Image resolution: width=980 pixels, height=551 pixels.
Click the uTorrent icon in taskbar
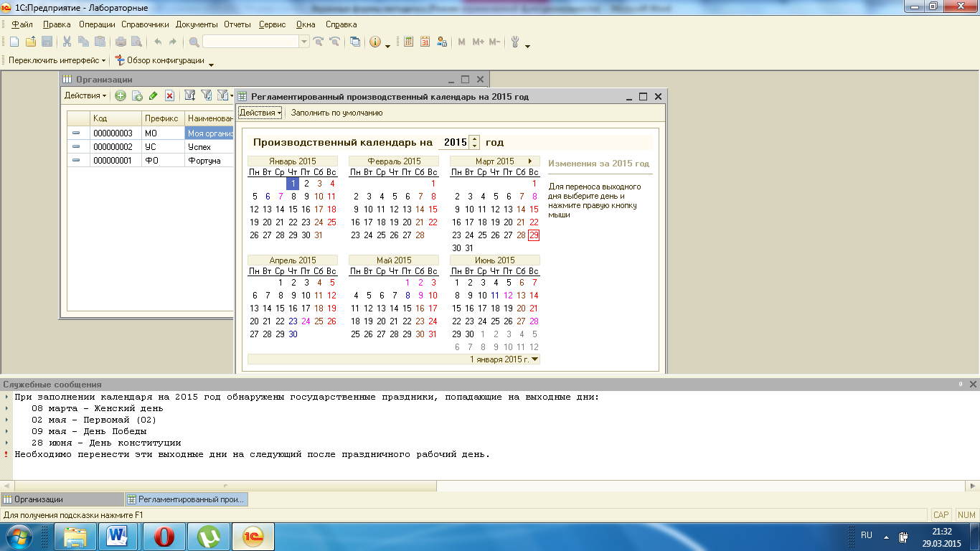[209, 536]
